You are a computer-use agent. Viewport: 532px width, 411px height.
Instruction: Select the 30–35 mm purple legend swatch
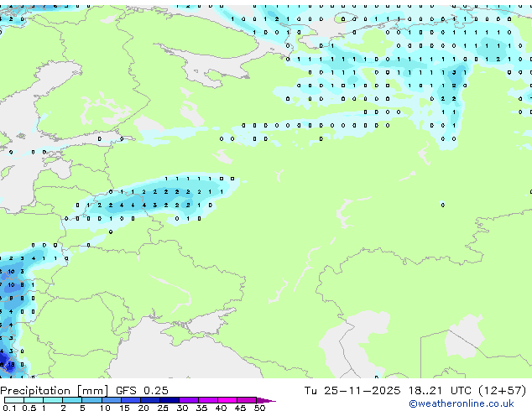188,400
